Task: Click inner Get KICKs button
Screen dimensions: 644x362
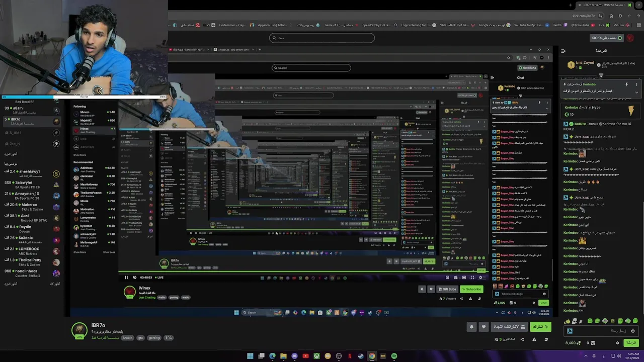Action: click(528, 68)
